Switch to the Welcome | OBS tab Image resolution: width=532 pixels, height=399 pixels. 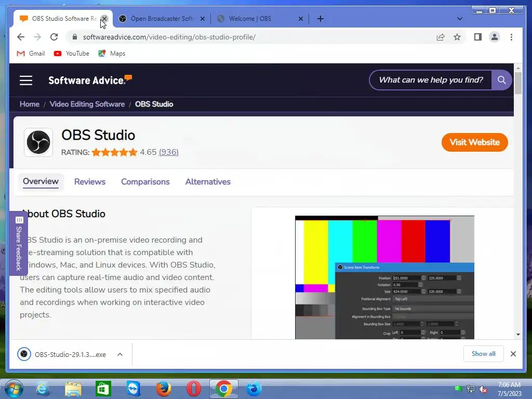click(x=260, y=19)
